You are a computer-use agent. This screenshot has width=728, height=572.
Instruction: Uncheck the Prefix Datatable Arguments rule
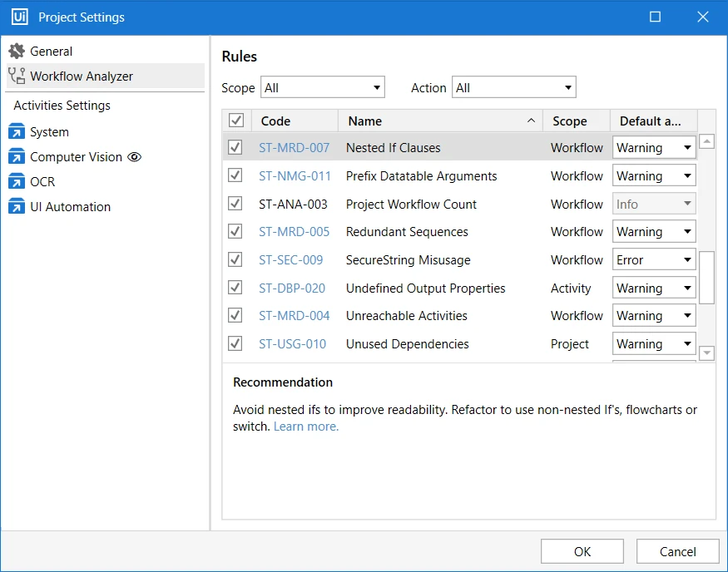tap(235, 175)
